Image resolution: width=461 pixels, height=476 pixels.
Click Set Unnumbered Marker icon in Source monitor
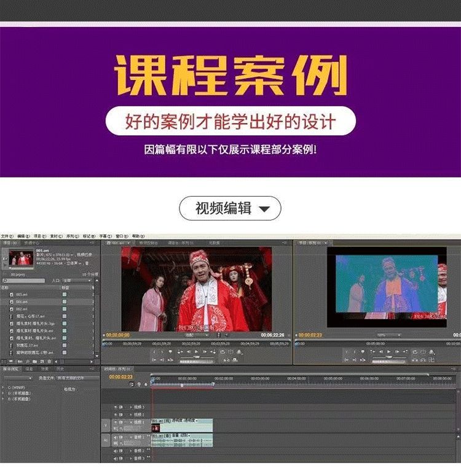coord(170,352)
